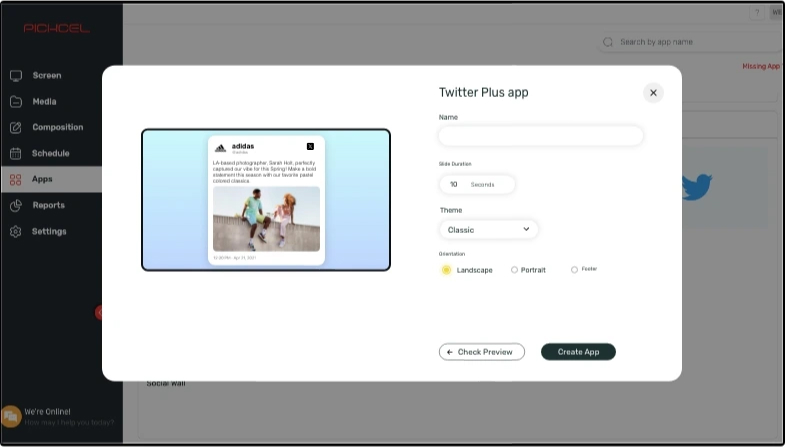Click the X logo in tweet preview

coord(310,147)
